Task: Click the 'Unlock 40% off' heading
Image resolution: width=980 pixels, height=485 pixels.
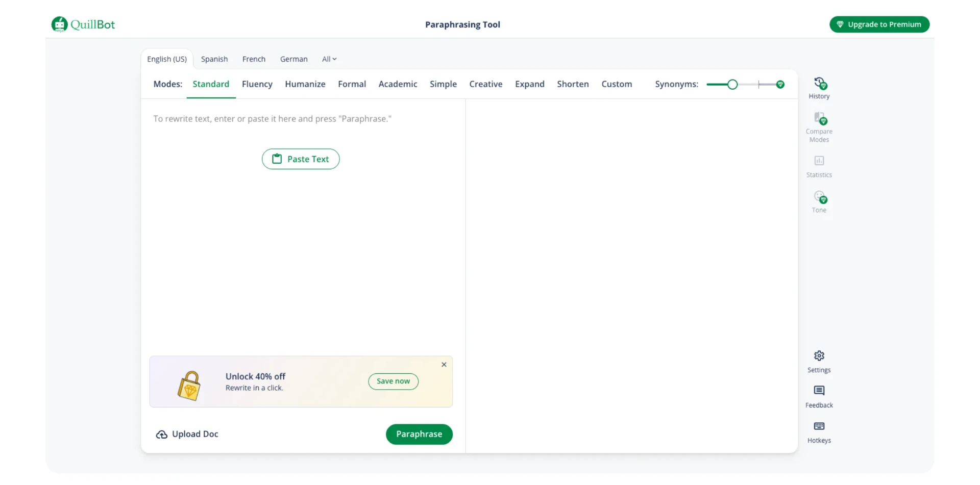Action: (255, 376)
